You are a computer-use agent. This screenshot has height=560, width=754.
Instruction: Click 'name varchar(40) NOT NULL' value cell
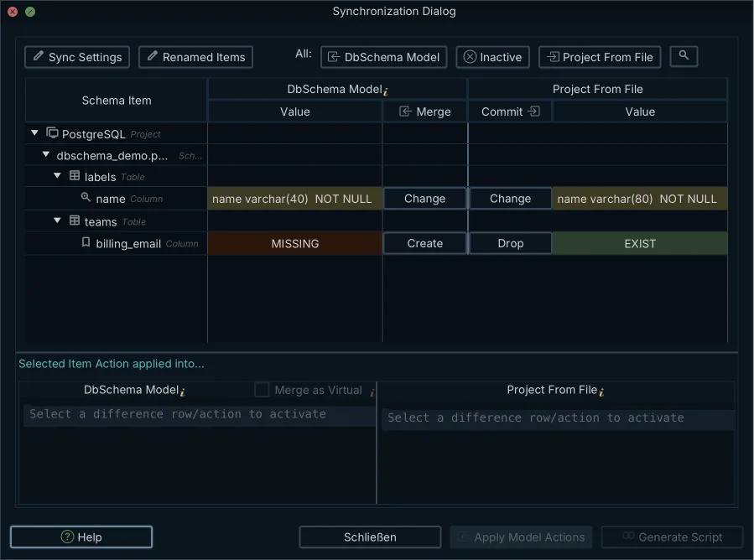click(x=294, y=199)
